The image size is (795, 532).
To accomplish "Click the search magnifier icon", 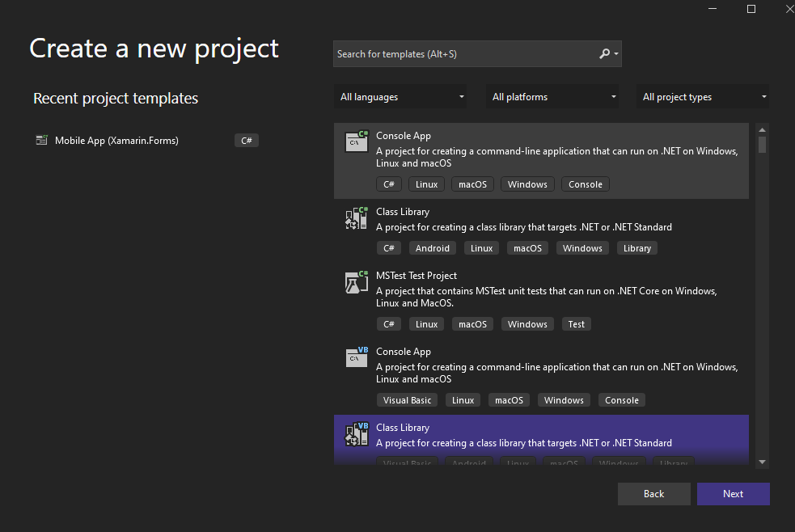I will coord(605,53).
